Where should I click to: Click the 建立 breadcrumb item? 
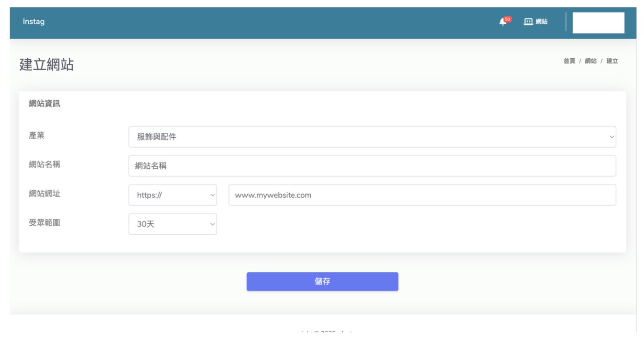point(612,61)
